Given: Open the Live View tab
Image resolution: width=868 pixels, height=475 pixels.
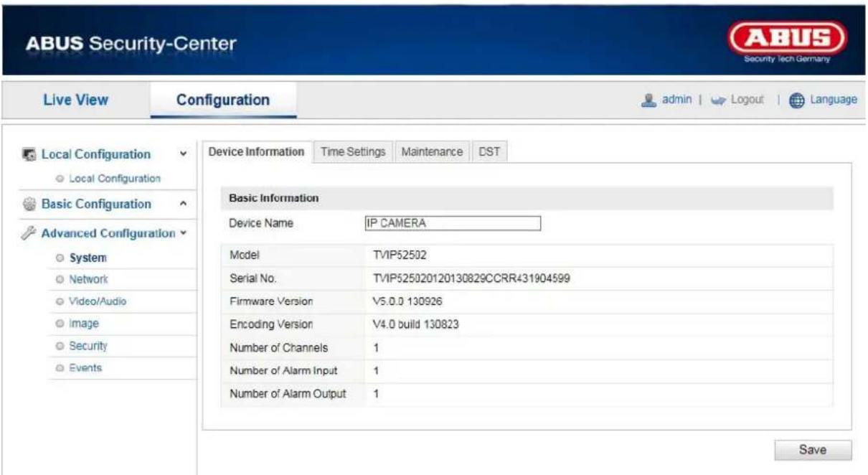Looking at the screenshot, I should (77, 100).
